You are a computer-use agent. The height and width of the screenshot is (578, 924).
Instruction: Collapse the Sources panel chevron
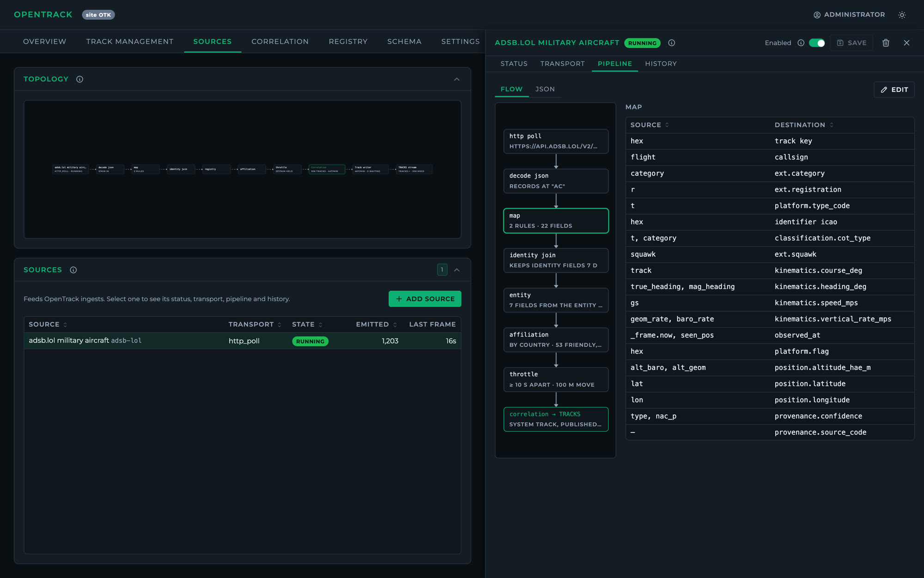(456, 270)
